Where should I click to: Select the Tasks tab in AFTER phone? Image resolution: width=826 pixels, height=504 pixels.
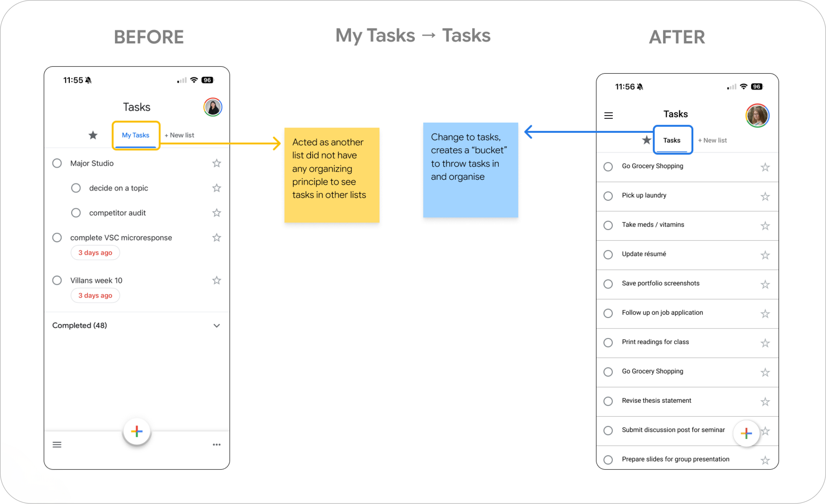tap(672, 140)
